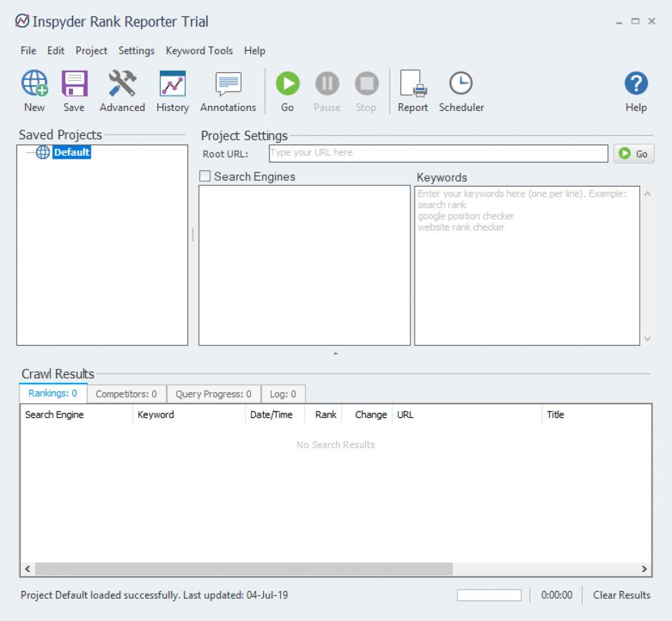Click the Stop toolbar button
The width and height of the screenshot is (672, 621).
click(367, 91)
